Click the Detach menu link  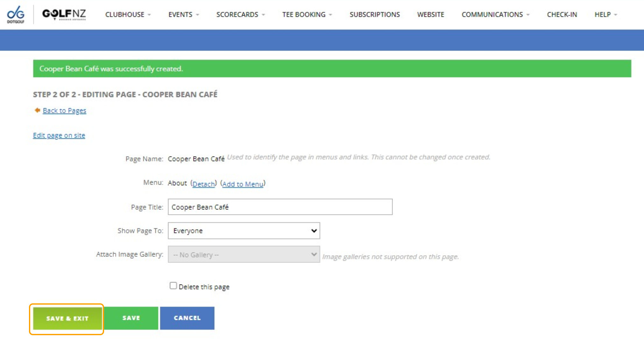[x=203, y=184]
